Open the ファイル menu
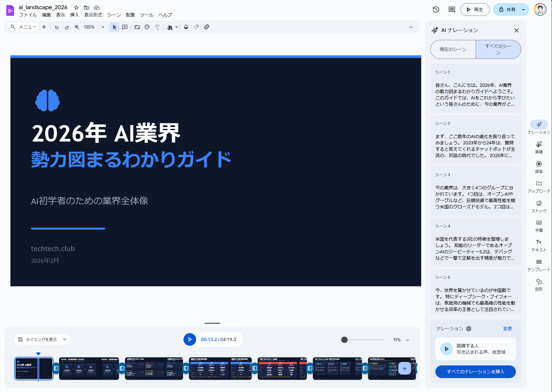 tap(28, 15)
